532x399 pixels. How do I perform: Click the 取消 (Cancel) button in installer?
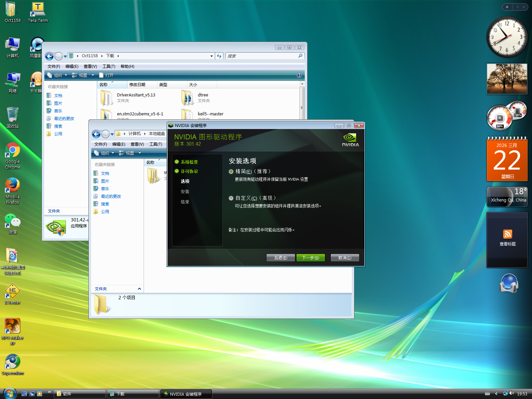(x=345, y=258)
